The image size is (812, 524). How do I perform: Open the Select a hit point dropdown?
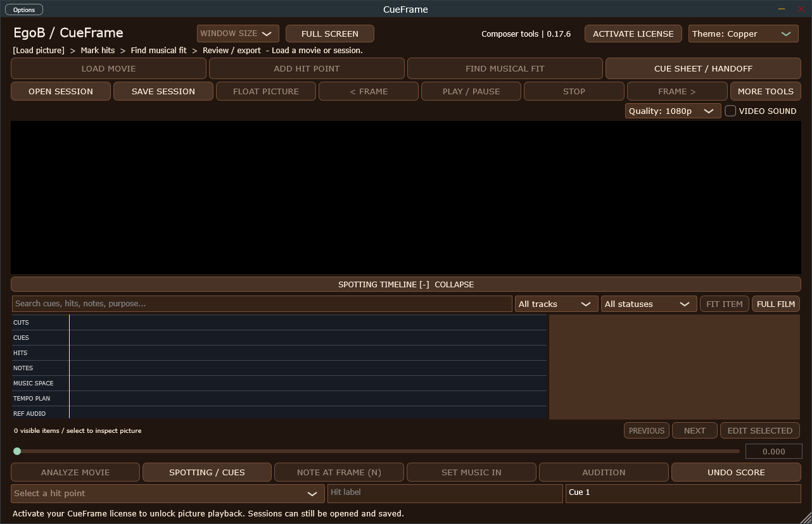[168, 494]
